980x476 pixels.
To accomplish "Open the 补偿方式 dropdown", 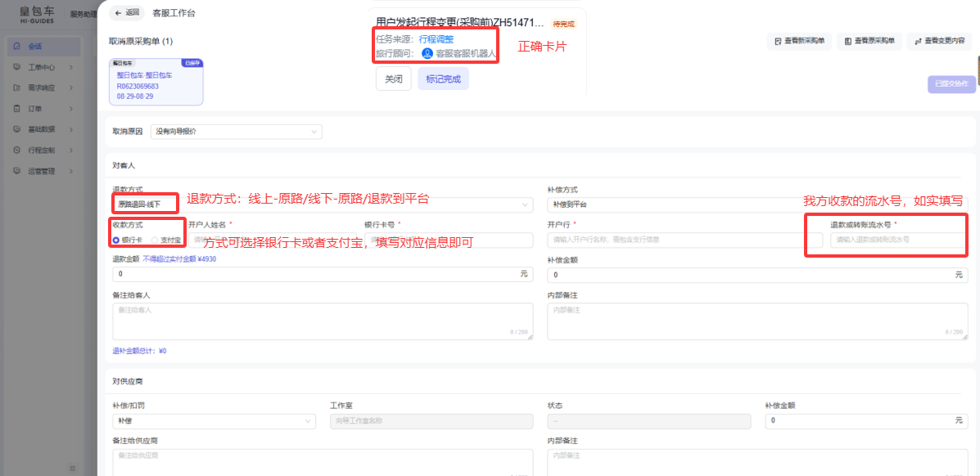I will coord(757,205).
